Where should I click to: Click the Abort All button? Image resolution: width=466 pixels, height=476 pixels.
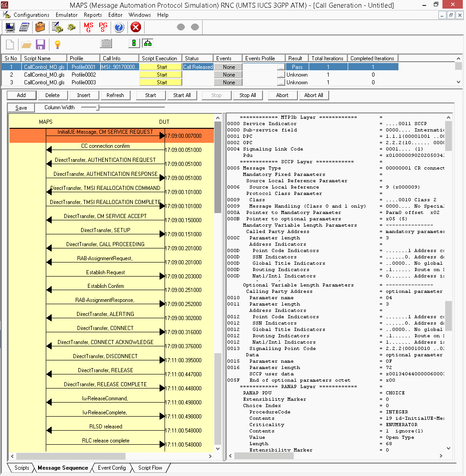pos(314,95)
